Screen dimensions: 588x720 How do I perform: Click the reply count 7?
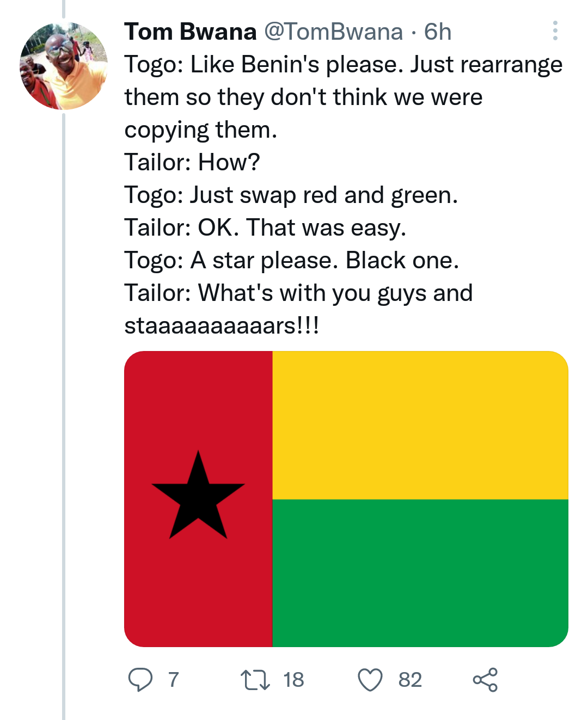tap(173, 680)
